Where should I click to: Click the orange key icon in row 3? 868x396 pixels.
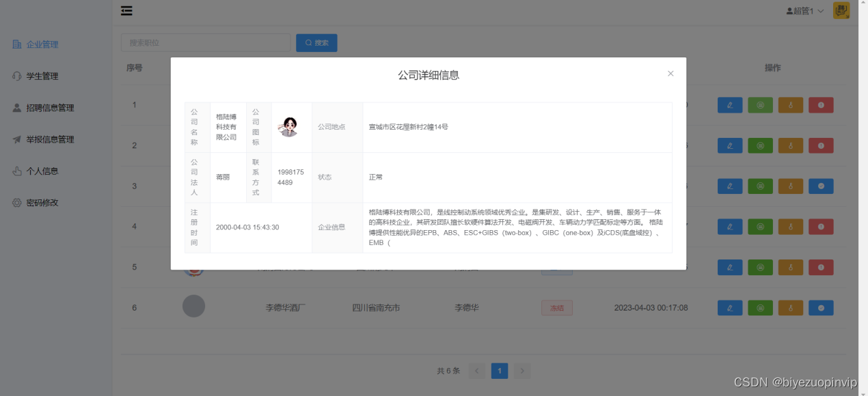point(791,186)
